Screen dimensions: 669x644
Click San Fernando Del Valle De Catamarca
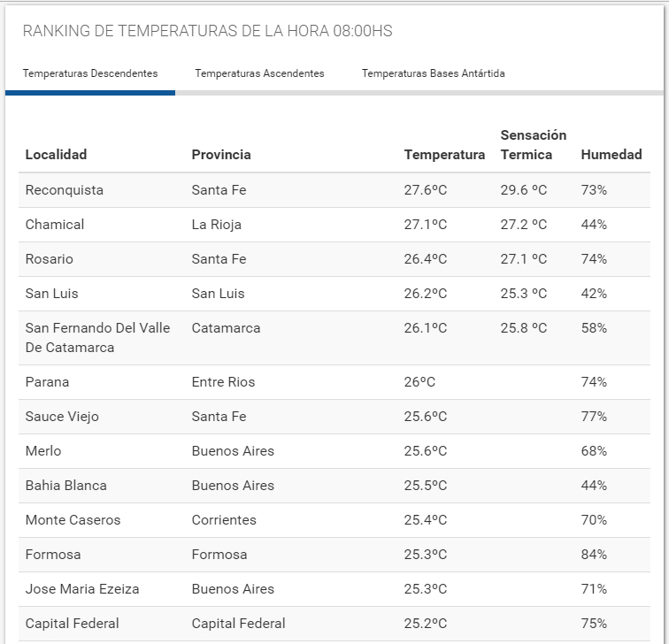click(97, 338)
